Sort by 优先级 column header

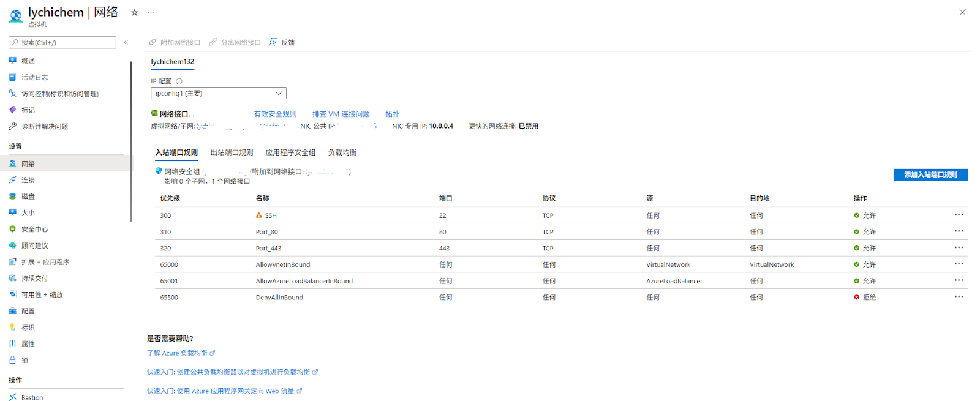click(x=170, y=198)
